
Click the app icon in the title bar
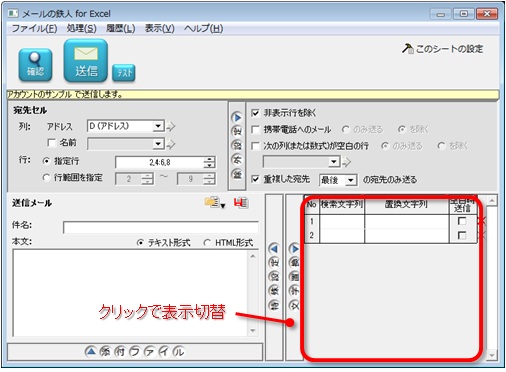13,14
